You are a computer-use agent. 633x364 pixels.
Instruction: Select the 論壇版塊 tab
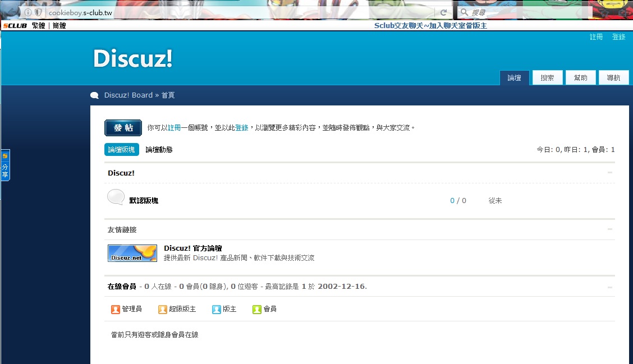[x=122, y=150]
